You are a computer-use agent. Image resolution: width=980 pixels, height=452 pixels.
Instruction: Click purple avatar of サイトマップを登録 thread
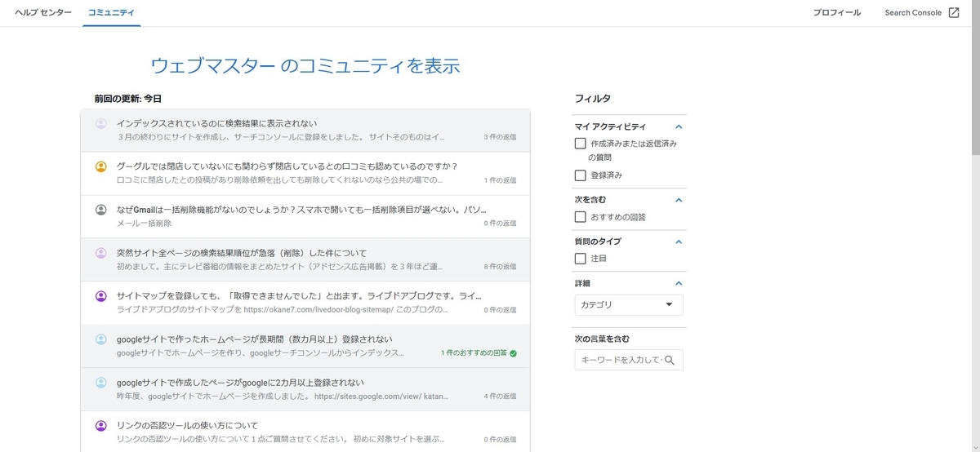(101, 296)
